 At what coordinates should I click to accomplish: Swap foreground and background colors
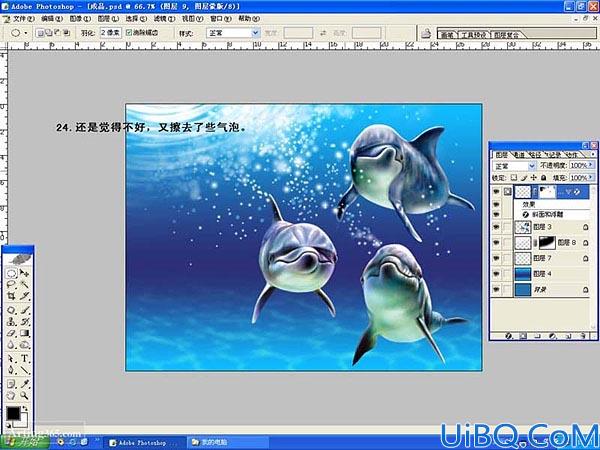coord(25,409)
